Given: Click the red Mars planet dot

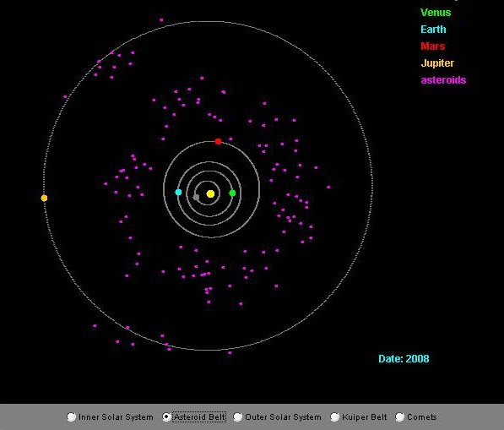Looking at the screenshot, I should [x=218, y=142].
